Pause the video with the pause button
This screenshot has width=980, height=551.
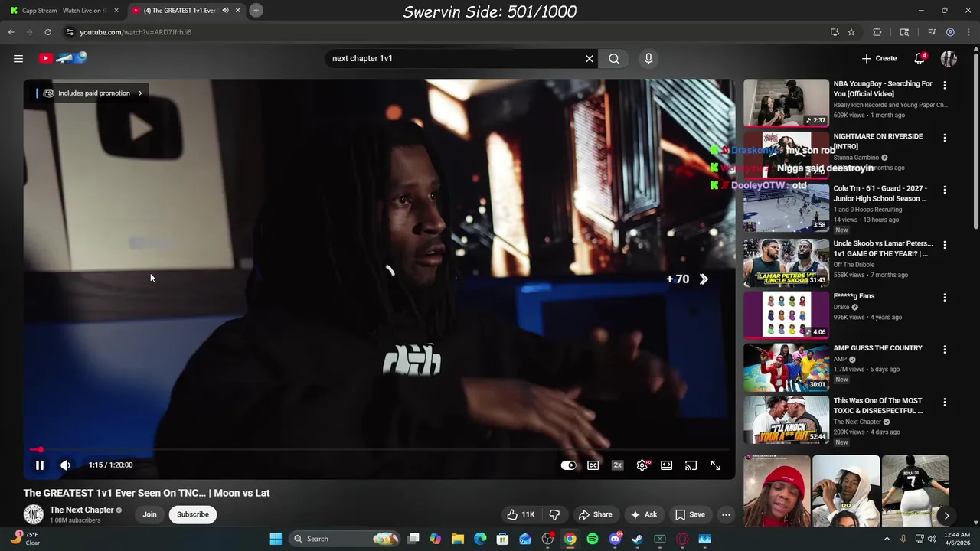coord(40,465)
